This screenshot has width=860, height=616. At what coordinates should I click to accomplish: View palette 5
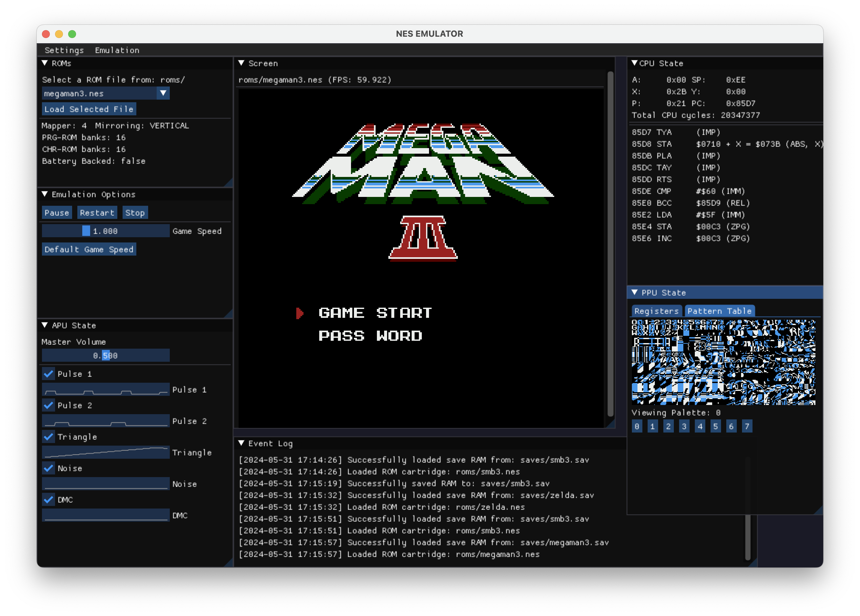tap(715, 426)
